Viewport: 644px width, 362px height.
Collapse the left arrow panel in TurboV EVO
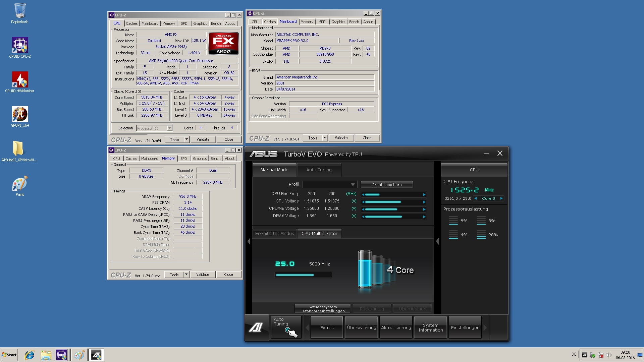(249, 241)
